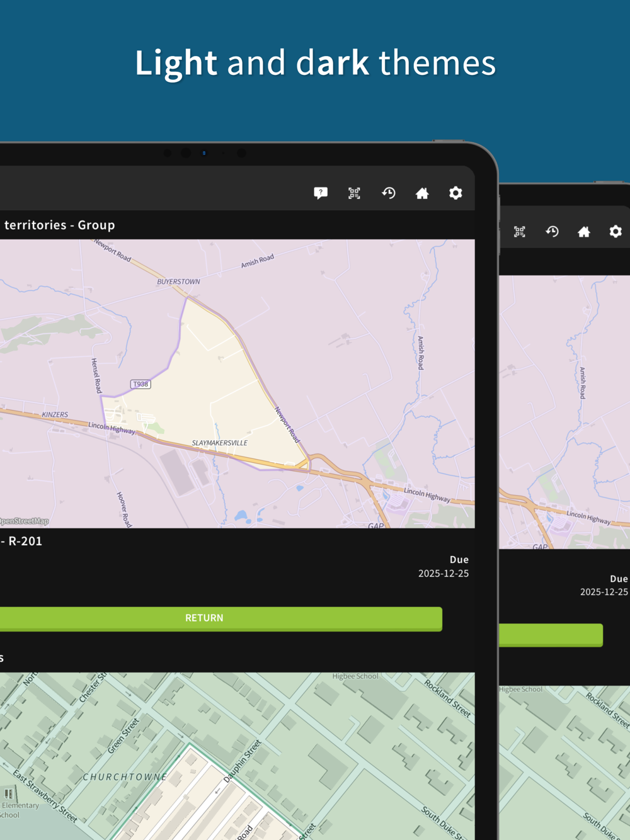
Task: Click the Dauphin Street label
Action: [243, 761]
